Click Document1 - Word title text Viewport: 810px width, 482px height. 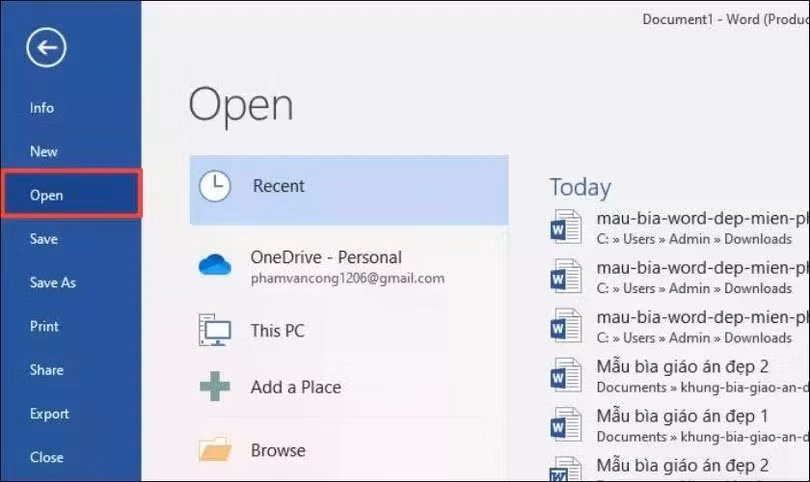[725, 20]
